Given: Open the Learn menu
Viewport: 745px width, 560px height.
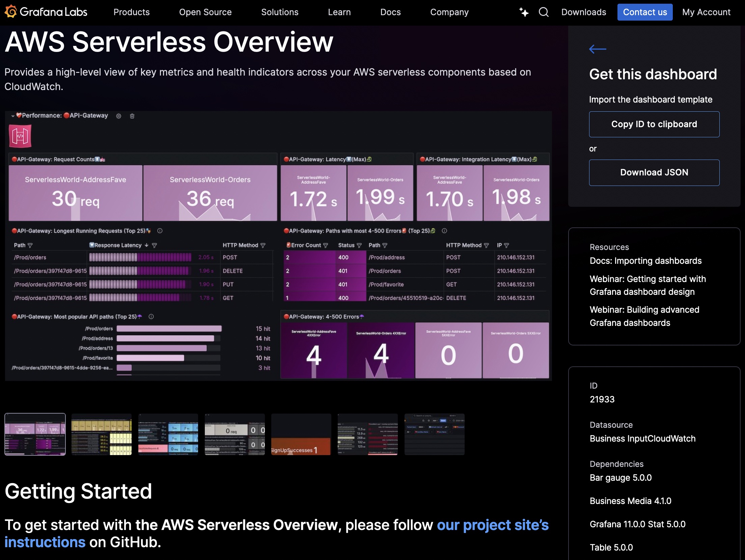Looking at the screenshot, I should click(x=339, y=12).
